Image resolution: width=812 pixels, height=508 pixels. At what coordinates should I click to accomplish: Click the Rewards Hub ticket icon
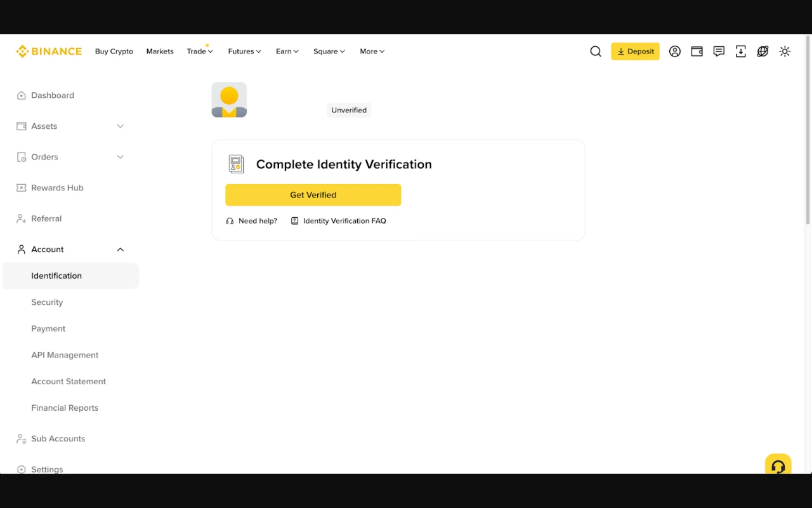(21, 188)
